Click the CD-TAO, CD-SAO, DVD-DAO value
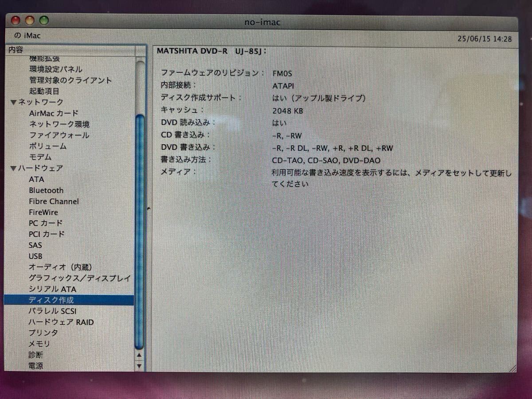532x399 pixels. 326,160
